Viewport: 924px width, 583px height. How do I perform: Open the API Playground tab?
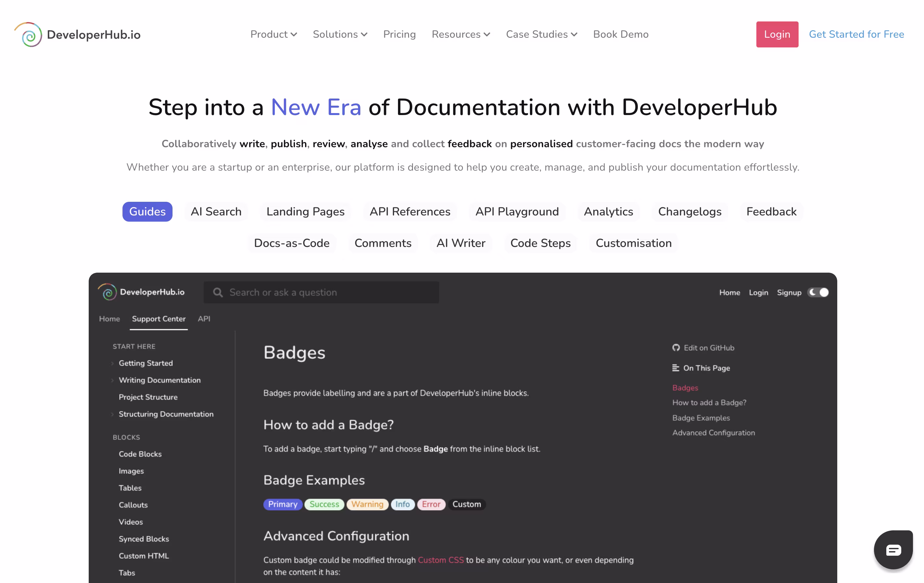tap(517, 212)
